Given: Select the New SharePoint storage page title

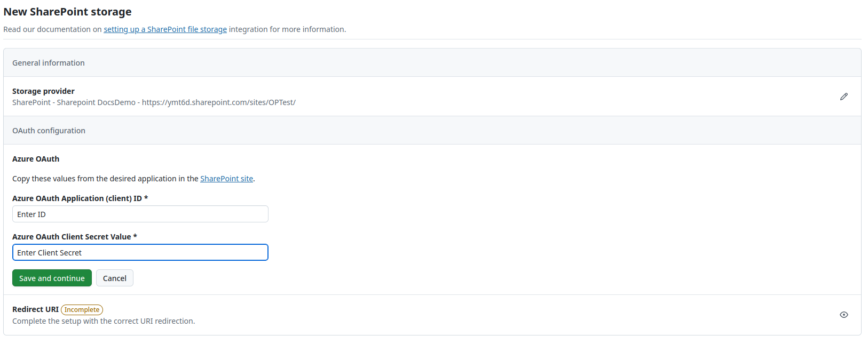Looking at the screenshot, I should [x=67, y=11].
